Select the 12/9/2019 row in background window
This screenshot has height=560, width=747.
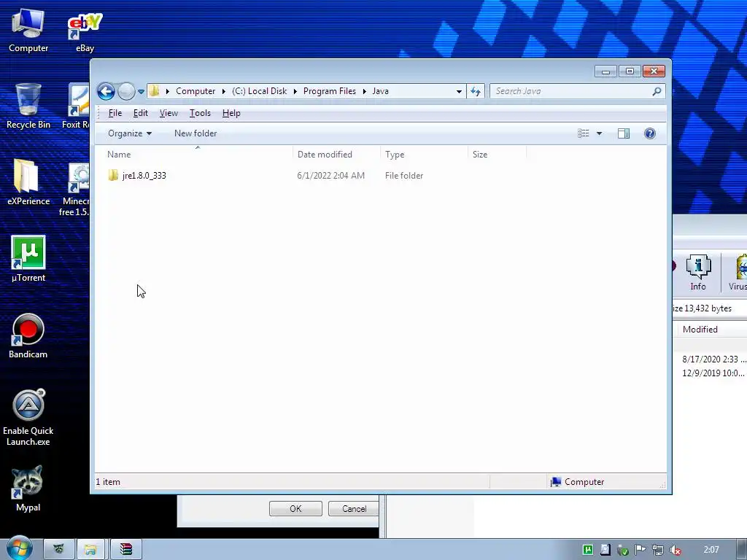tap(712, 373)
